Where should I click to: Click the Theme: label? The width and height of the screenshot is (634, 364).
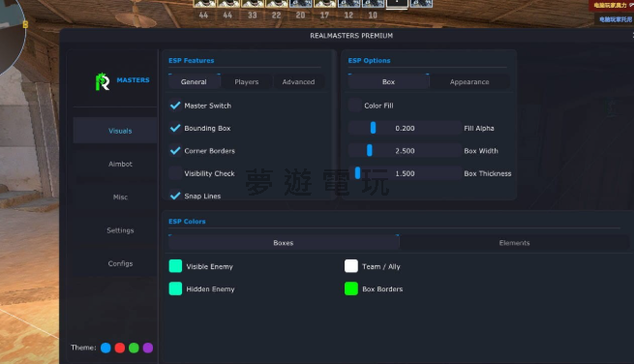tap(83, 348)
